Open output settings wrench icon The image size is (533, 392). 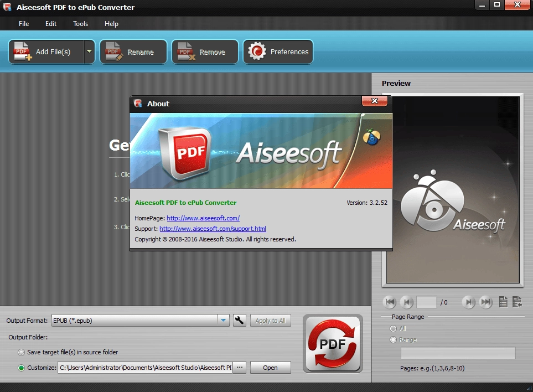240,321
